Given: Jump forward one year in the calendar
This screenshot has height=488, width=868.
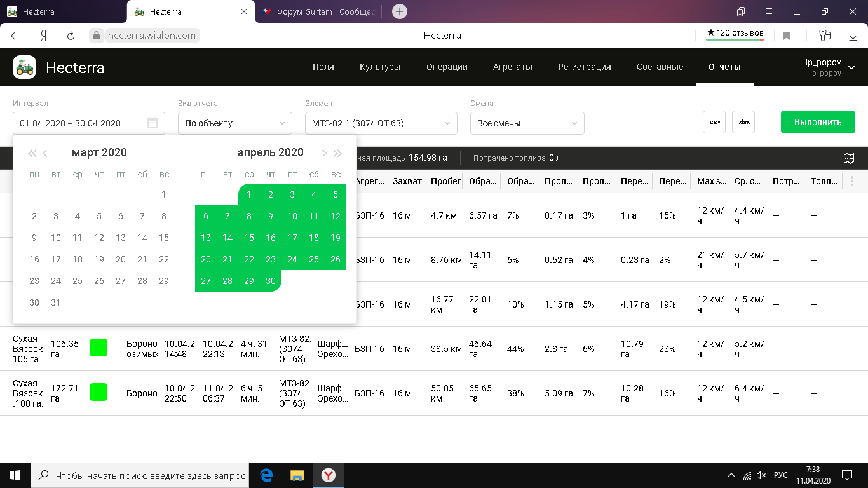Looking at the screenshot, I should pos(337,153).
